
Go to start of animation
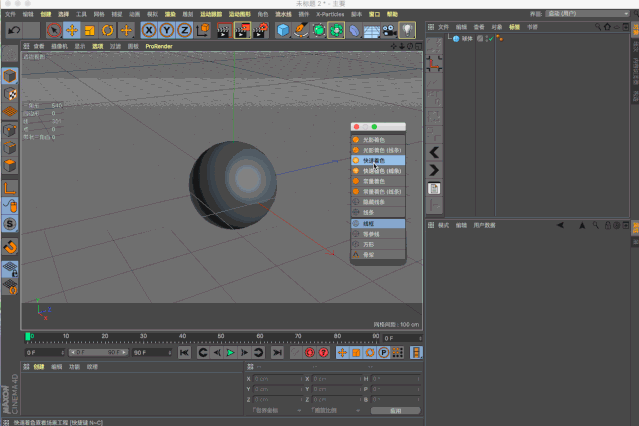point(184,353)
